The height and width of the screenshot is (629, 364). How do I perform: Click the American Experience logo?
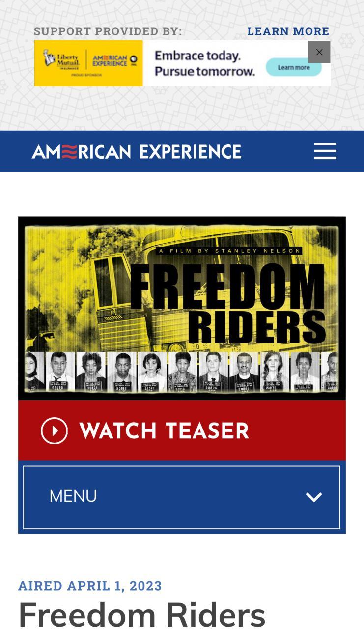[x=137, y=151]
